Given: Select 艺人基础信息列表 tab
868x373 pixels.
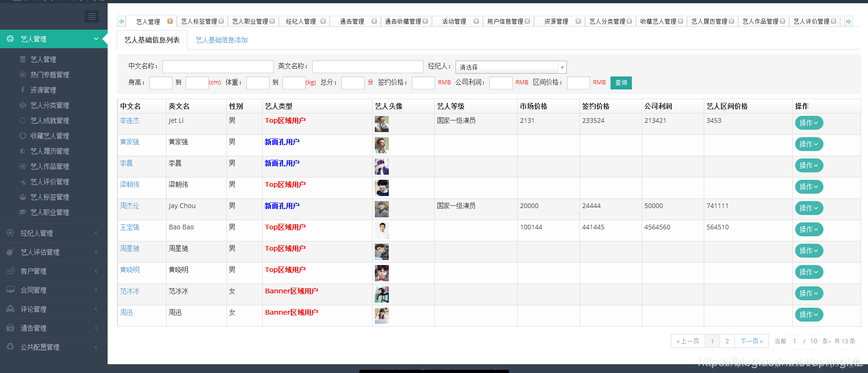Looking at the screenshot, I should point(152,40).
